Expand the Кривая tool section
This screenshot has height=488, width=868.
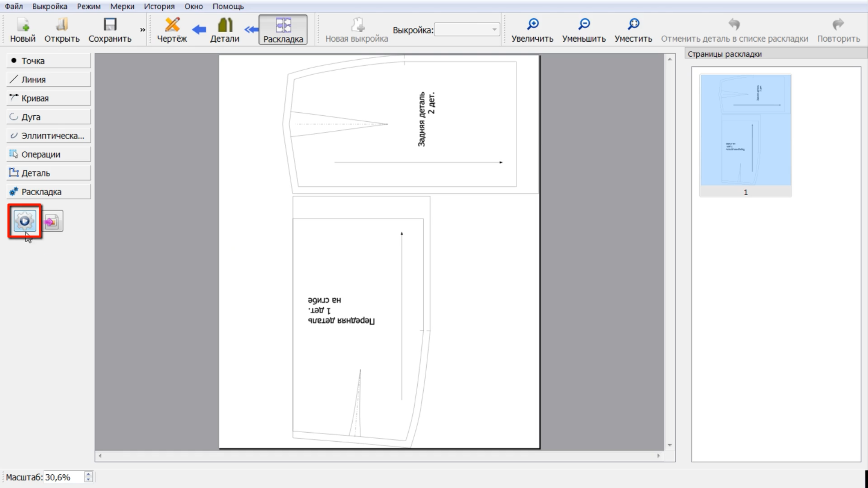pos(49,98)
